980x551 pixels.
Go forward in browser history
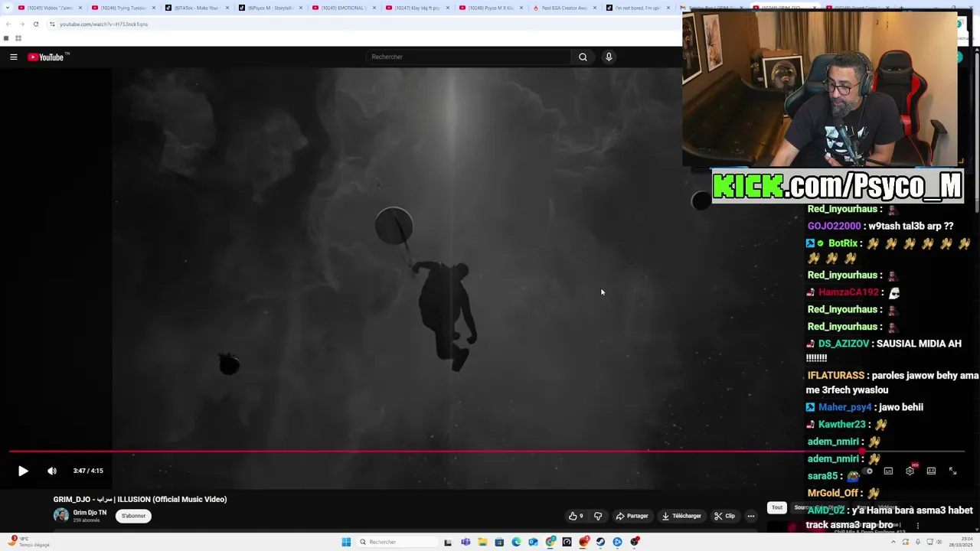(x=21, y=24)
